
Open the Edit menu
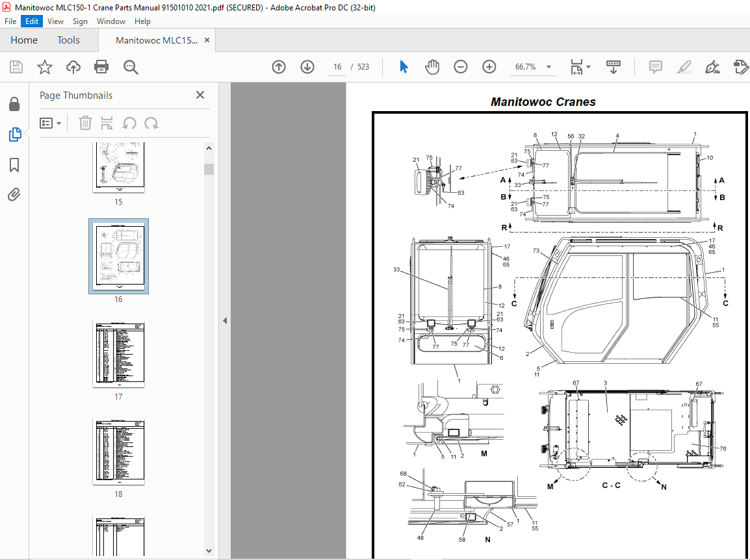click(32, 21)
